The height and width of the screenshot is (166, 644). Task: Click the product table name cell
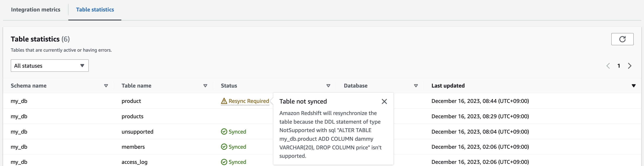131,101
